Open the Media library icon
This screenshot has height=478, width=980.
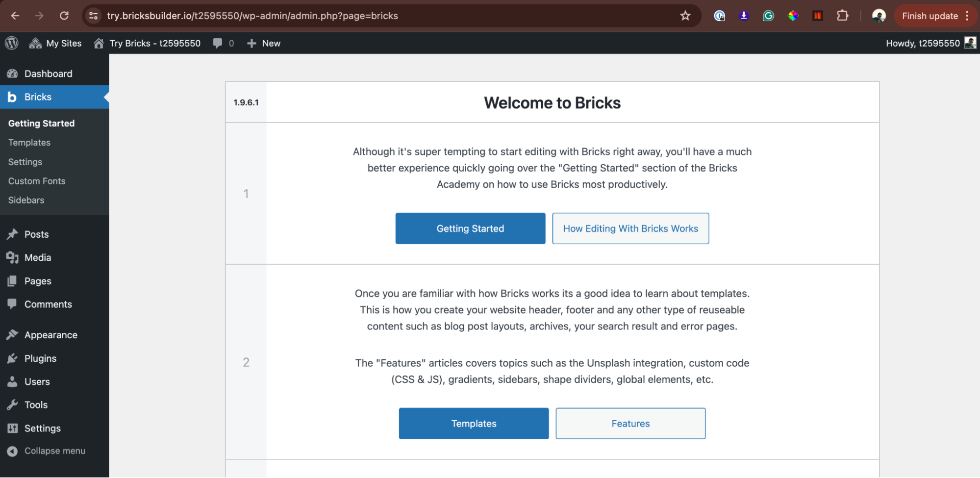pyautogui.click(x=13, y=257)
